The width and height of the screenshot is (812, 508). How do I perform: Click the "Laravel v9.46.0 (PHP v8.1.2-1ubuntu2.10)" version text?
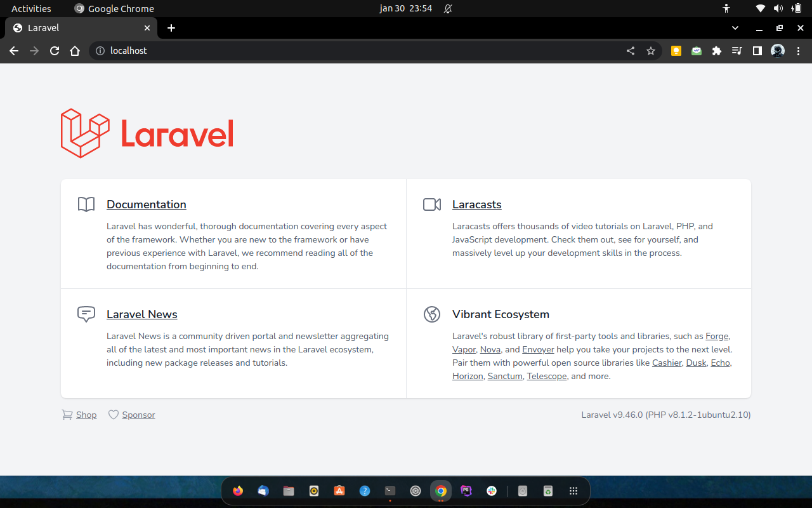[x=666, y=415]
